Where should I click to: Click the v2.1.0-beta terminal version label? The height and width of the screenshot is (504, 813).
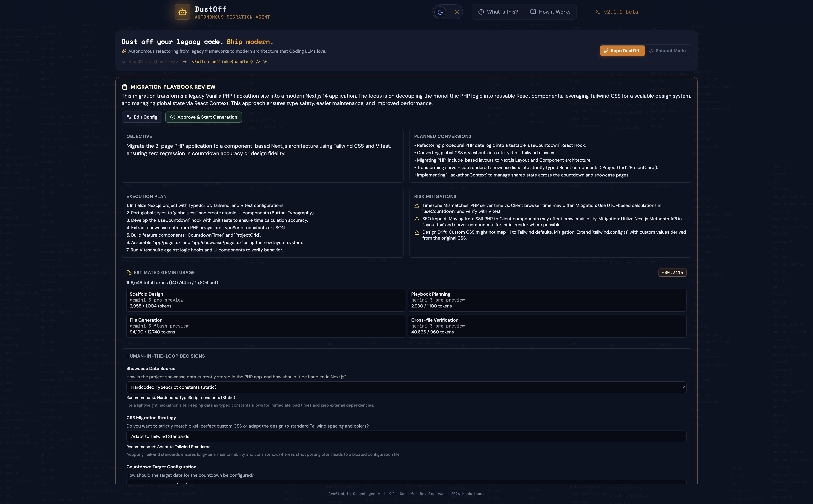pos(617,12)
